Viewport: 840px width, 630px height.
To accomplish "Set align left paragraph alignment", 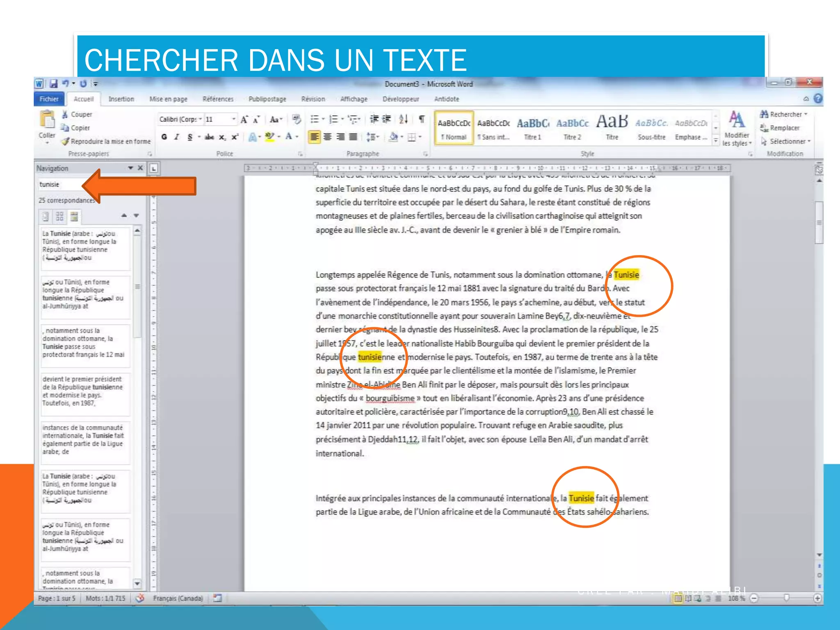I will point(314,137).
